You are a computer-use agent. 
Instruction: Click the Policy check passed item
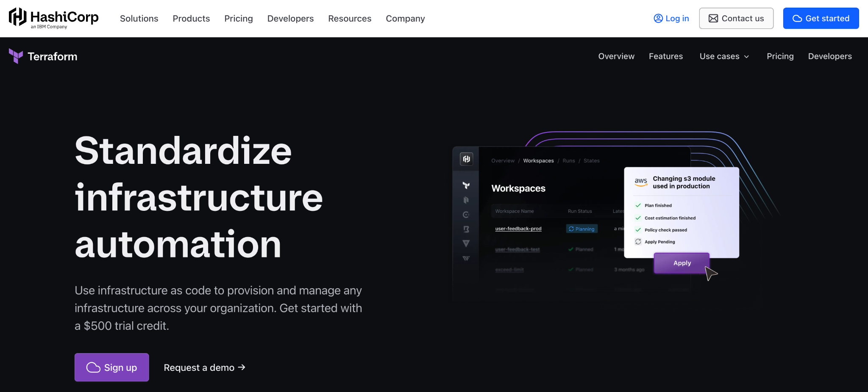661,230
